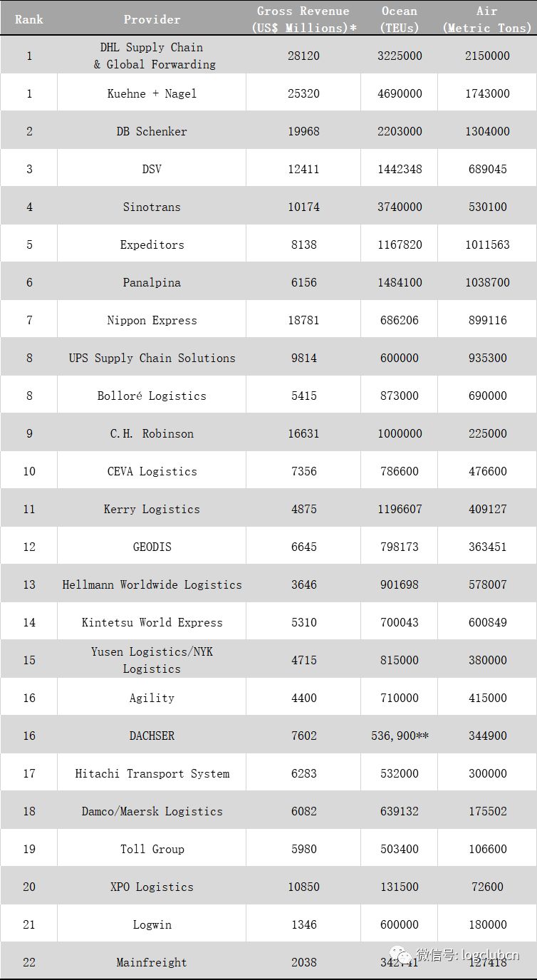The image size is (537, 980).
Task: Select the Kuehne + Nagel provider cell
Action: pos(152,93)
